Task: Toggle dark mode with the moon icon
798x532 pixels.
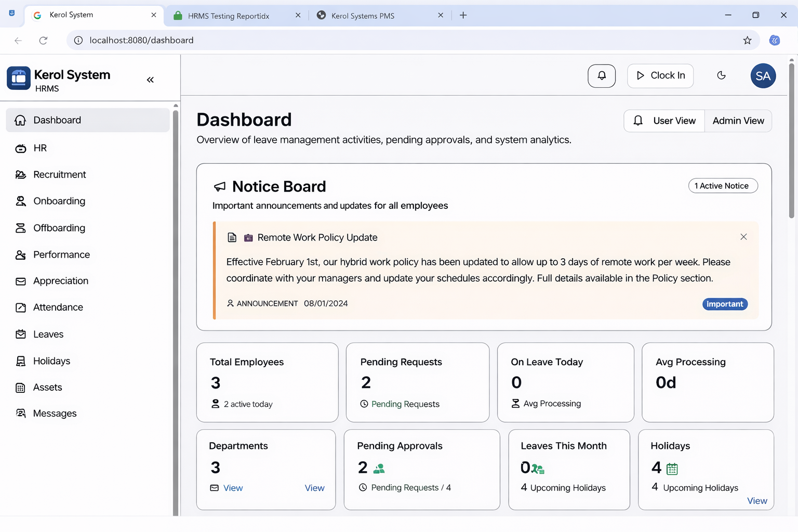Action: pos(721,76)
